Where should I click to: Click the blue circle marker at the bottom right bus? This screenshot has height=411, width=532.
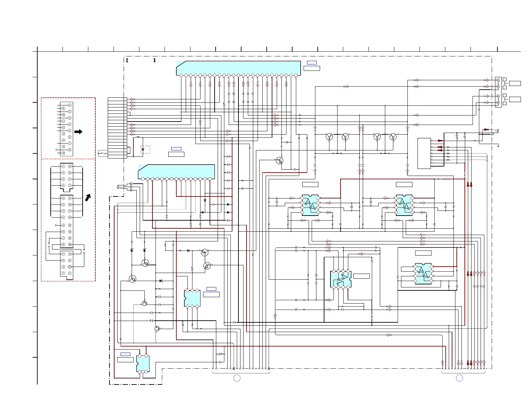pos(459,378)
